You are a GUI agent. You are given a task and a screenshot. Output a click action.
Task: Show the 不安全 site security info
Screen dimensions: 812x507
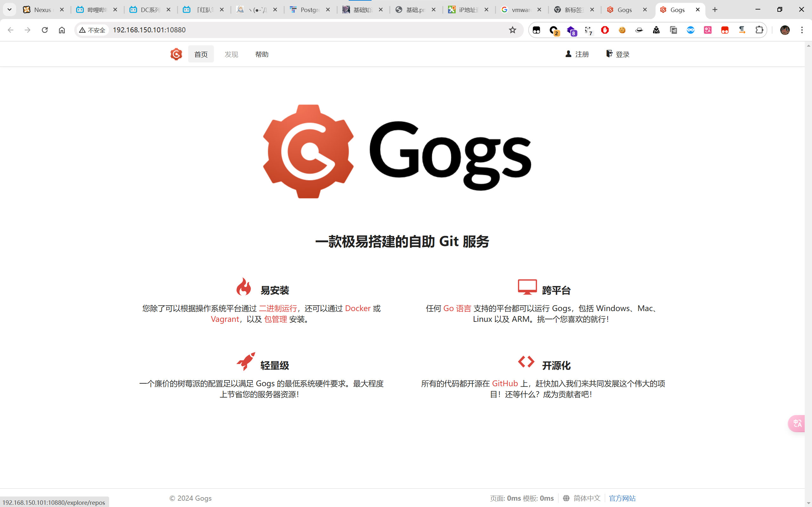(92, 30)
